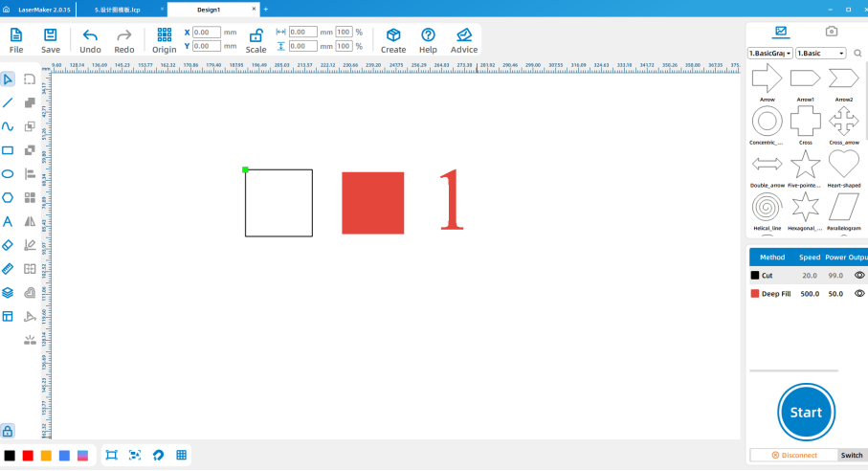Image resolution: width=868 pixels, height=471 pixels.
Task: Toggle the Scale aspect-ratio lock
Action: 256,35
